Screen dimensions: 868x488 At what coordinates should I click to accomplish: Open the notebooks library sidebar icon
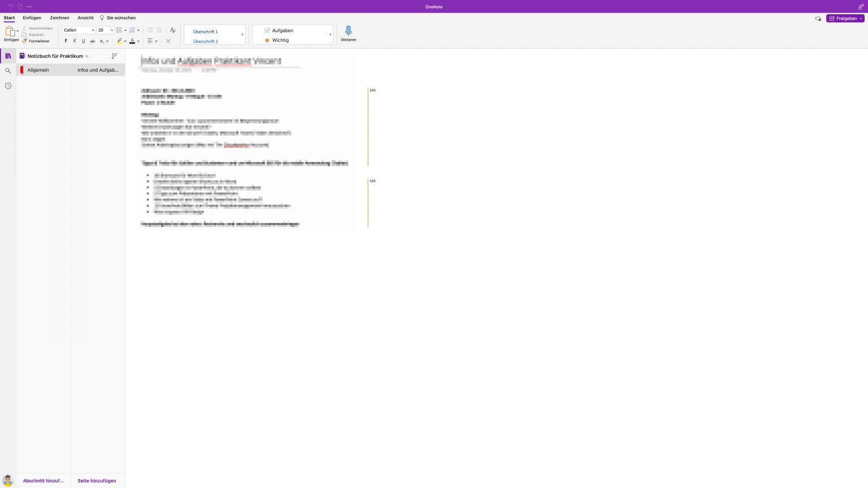(x=8, y=55)
